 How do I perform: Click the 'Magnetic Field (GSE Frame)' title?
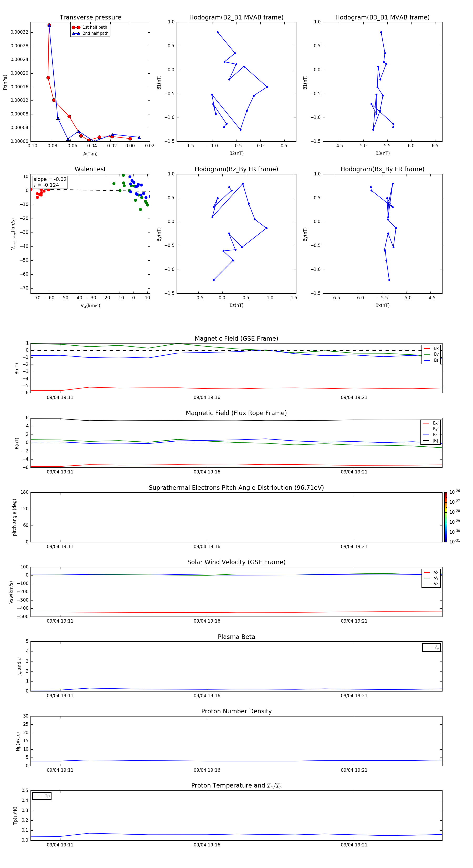tap(236, 339)
